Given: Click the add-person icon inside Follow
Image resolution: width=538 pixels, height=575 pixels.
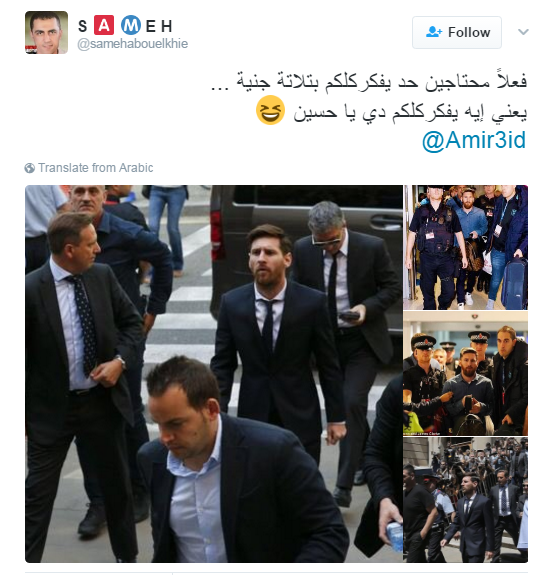Looking at the screenshot, I should coord(434,32).
